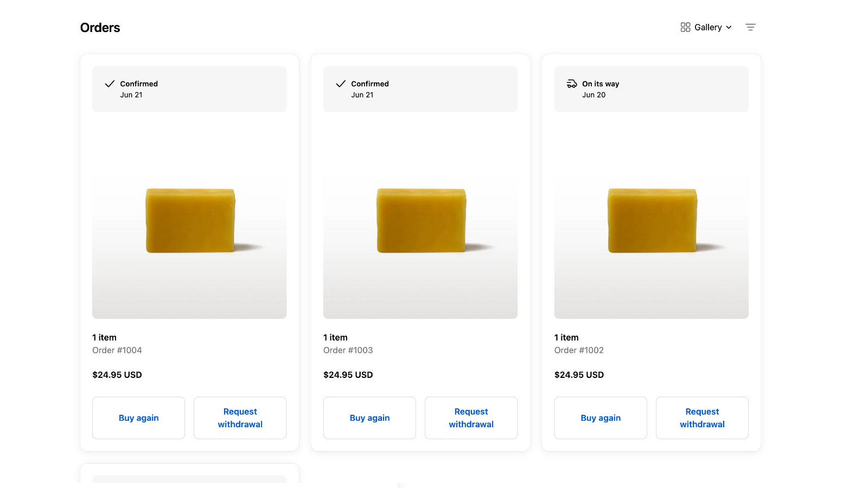This screenshot has height=488, width=868.
Task: Buy again for order #1002
Action: (601, 418)
